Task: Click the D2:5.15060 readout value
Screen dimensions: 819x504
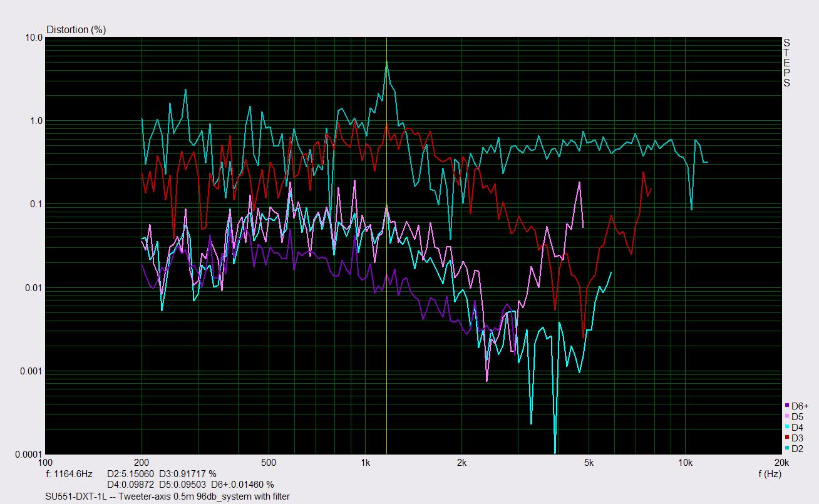Action: 130,474
